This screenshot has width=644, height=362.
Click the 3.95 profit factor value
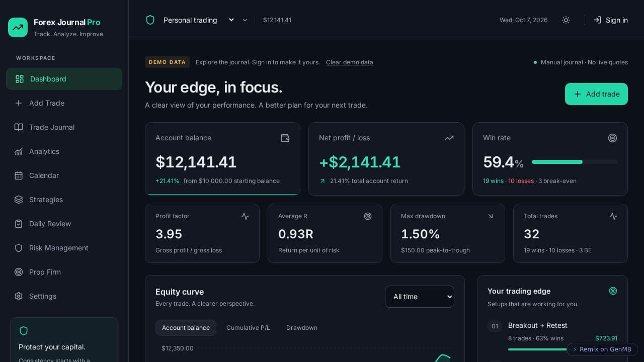tap(169, 234)
